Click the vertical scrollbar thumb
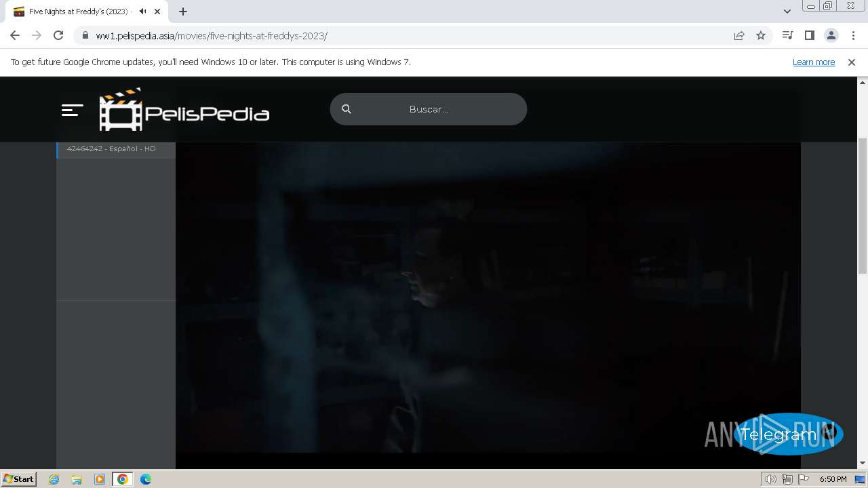The image size is (868, 488). point(863,205)
